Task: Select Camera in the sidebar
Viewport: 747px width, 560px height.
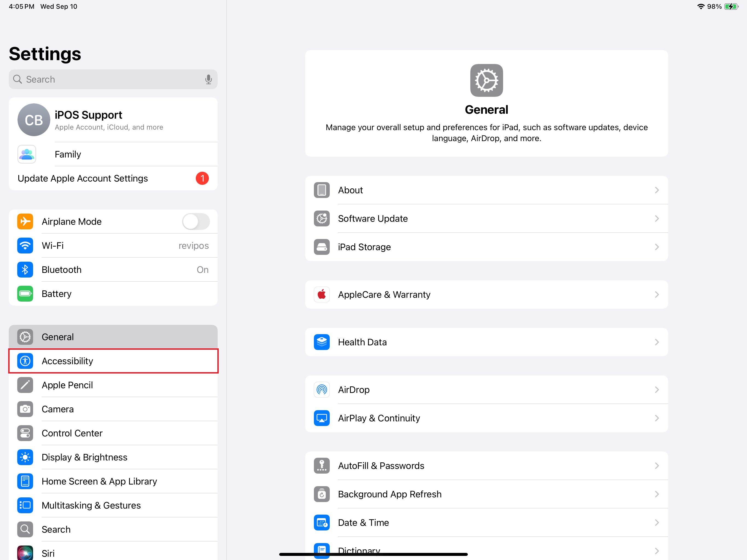Action: (113, 409)
